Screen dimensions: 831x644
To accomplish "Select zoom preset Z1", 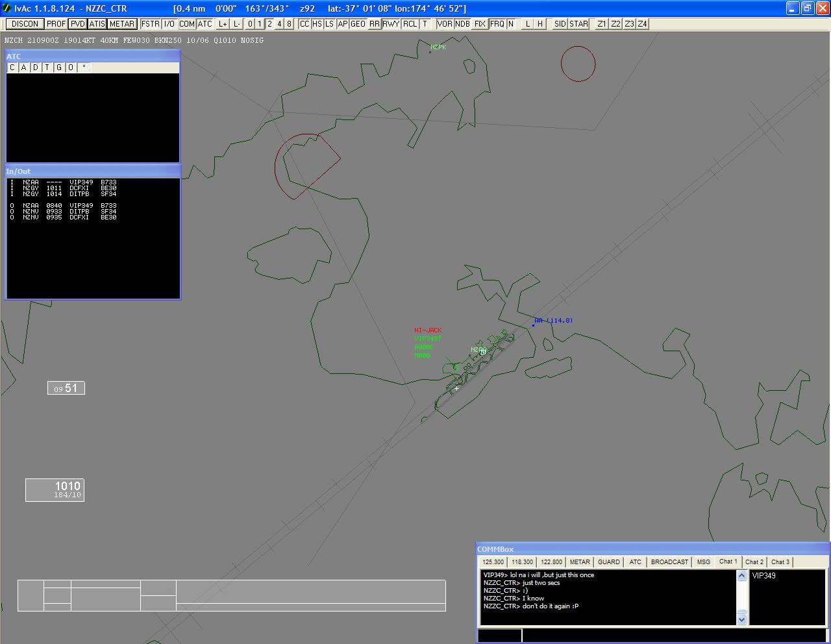I will (x=602, y=24).
